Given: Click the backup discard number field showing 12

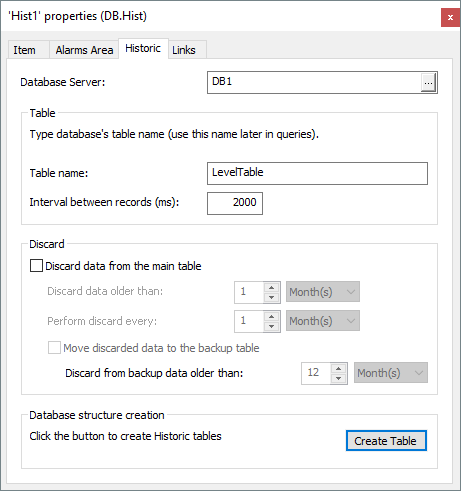Looking at the screenshot, I should [x=316, y=373].
